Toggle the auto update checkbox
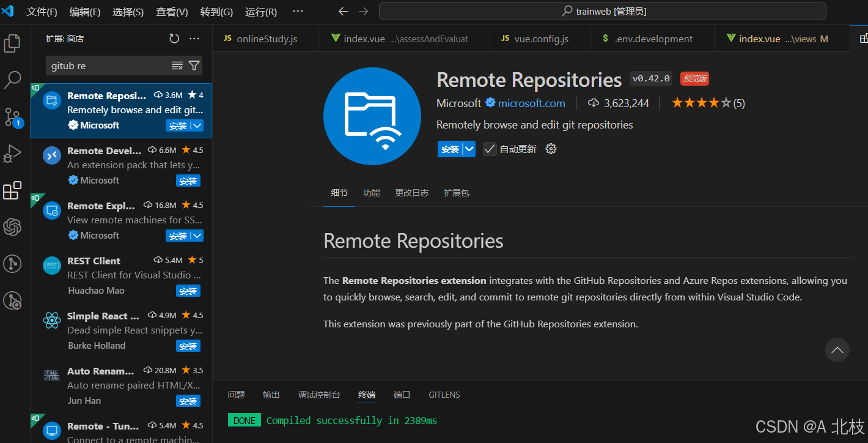 pos(490,149)
